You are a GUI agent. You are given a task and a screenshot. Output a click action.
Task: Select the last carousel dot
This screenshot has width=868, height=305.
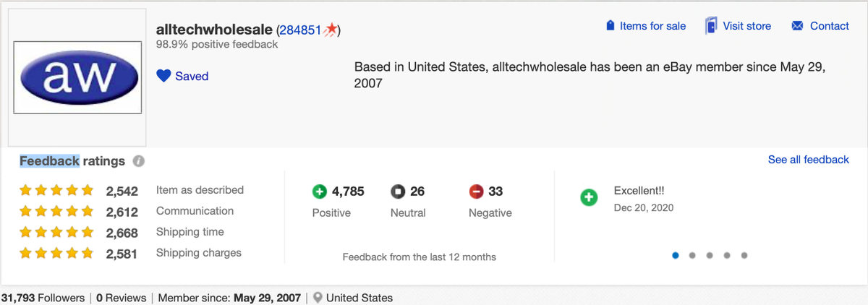point(744,255)
